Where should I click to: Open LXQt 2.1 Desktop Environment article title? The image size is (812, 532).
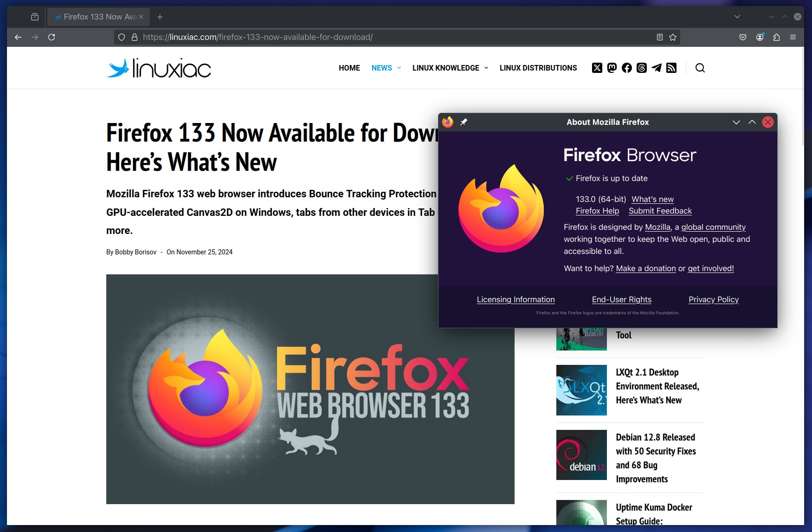pos(657,386)
